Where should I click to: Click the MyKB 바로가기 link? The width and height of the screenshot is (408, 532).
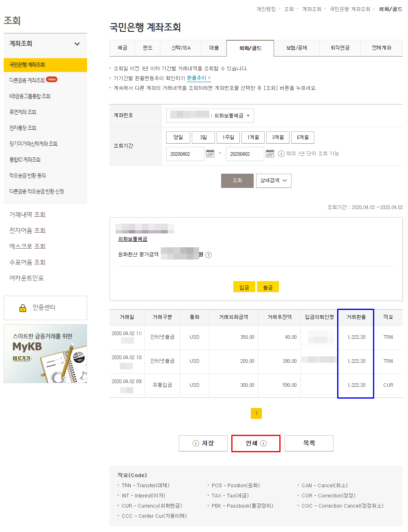pos(22,358)
